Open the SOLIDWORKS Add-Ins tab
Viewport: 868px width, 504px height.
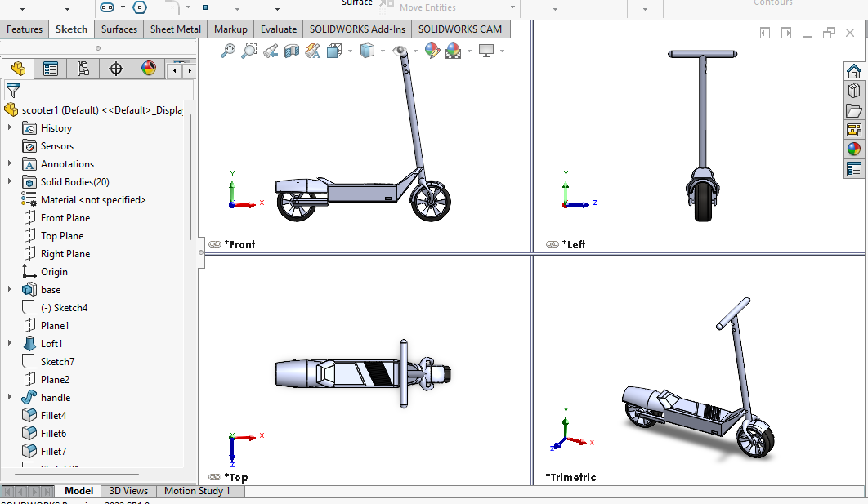tap(358, 29)
